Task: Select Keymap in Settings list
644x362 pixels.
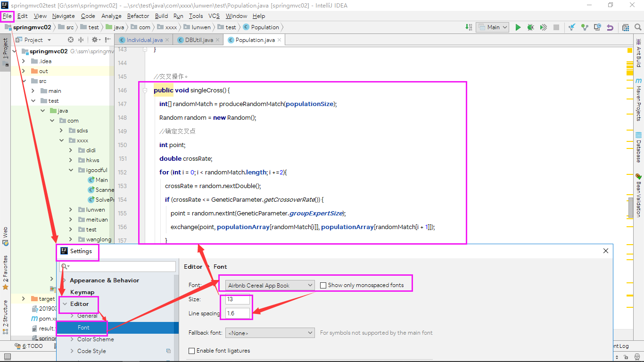Action: [82, 292]
